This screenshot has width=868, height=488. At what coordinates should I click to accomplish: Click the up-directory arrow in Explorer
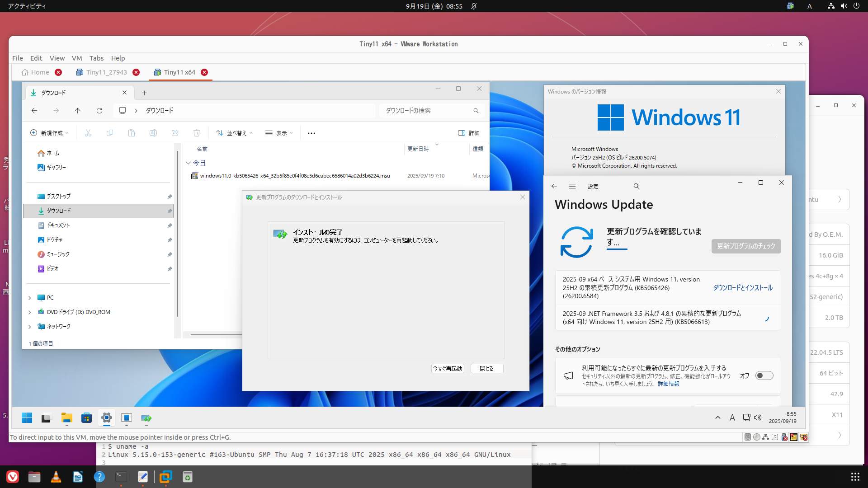[x=77, y=111]
